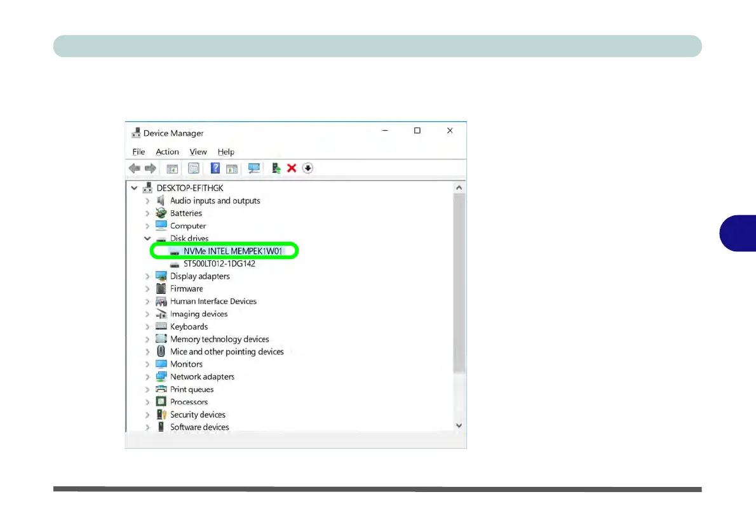Open Properties from the toolbar icon
Image resolution: width=756 pixels, height=532 pixels.
194,168
